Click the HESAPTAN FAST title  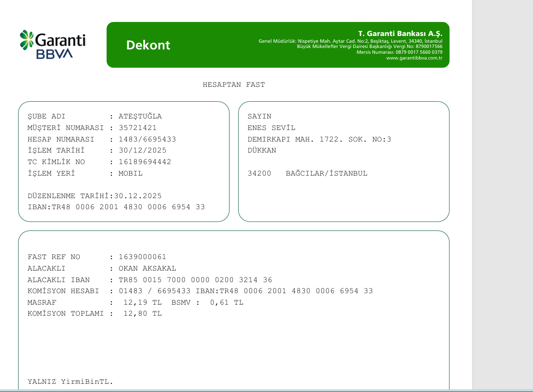(234, 84)
